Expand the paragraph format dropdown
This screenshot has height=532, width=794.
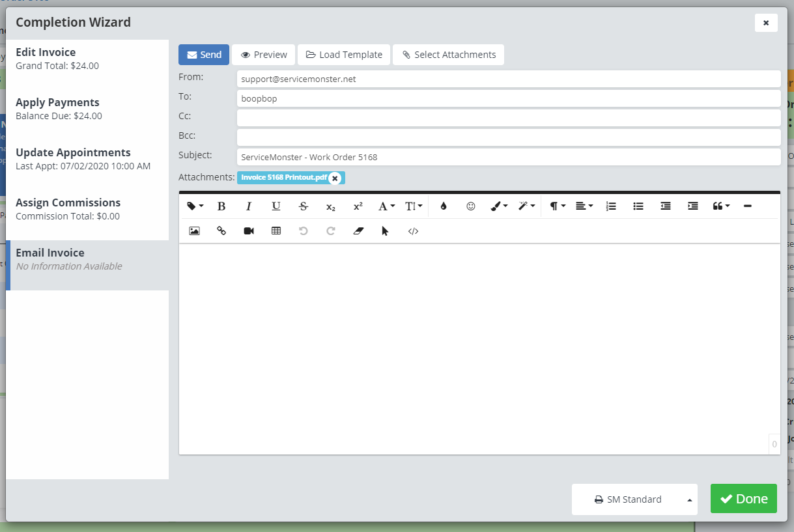pos(557,206)
